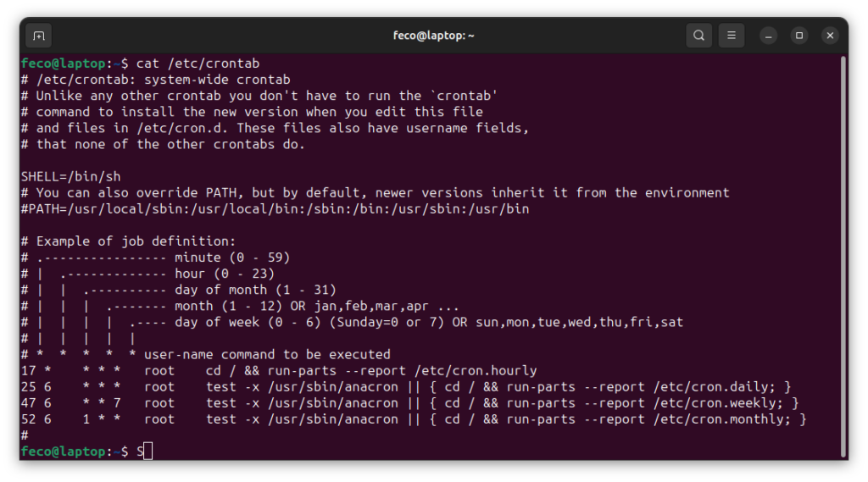Maximize the terminal window
Viewport: 868px width, 482px height.
pos(798,36)
